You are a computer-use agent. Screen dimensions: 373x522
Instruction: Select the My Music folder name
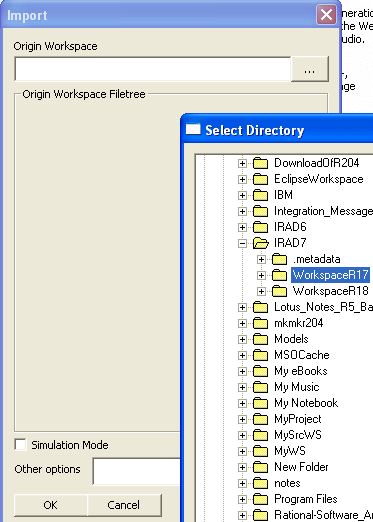tap(297, 387)
